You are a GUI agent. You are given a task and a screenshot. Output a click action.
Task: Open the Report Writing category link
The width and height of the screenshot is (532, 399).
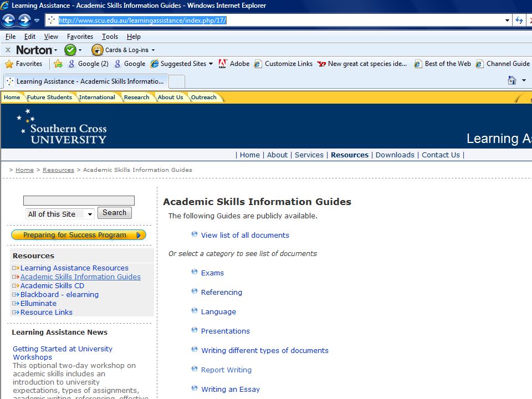(x=226, y=370)
